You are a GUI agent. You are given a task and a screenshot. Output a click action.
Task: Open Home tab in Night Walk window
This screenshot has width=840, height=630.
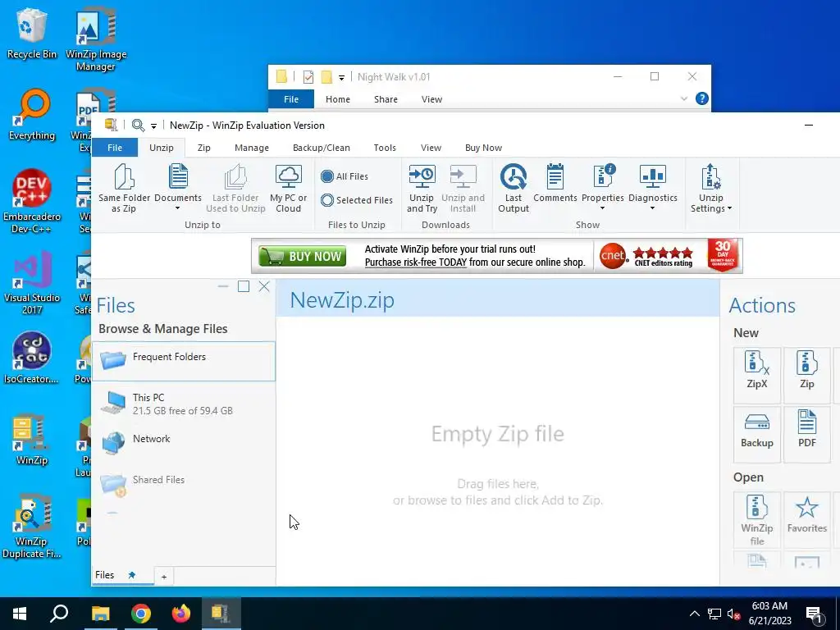tap(337, 99)
